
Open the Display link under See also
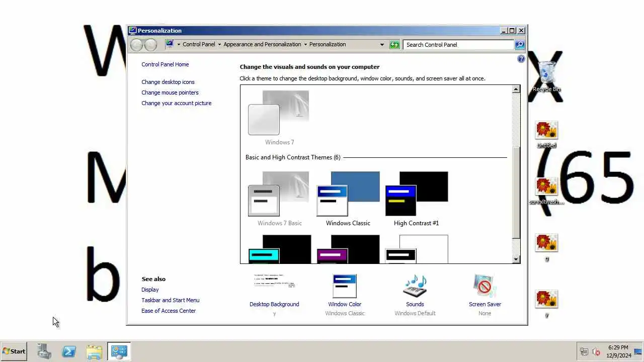tap(150, 290)
